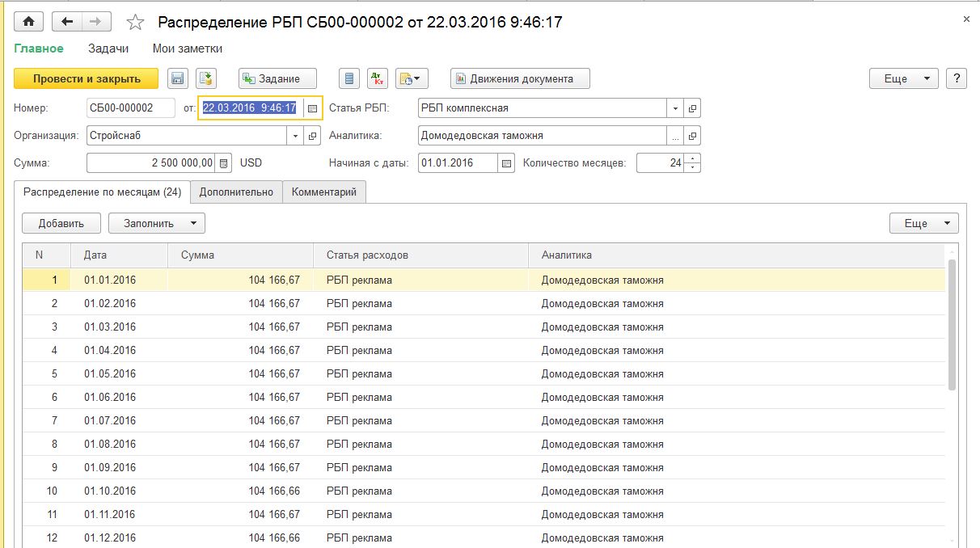This screenshot has width=980, height=548.
Task: Click the Провести и закрыть button
Action: coord(87,78)
